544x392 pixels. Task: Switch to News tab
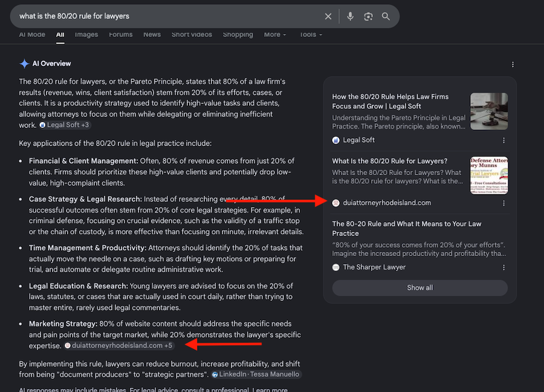tap(152, 34)
